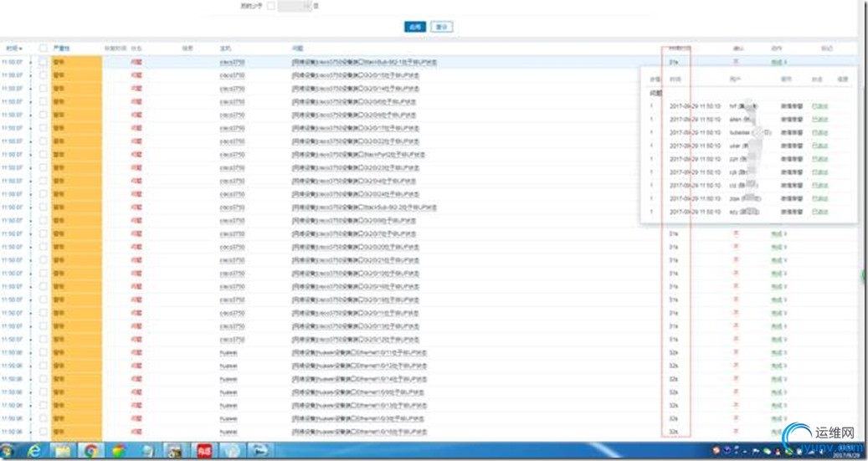The image size is (868, 461).
Task: Sort by the 主机 host column header
Action: tap(225, 49)
